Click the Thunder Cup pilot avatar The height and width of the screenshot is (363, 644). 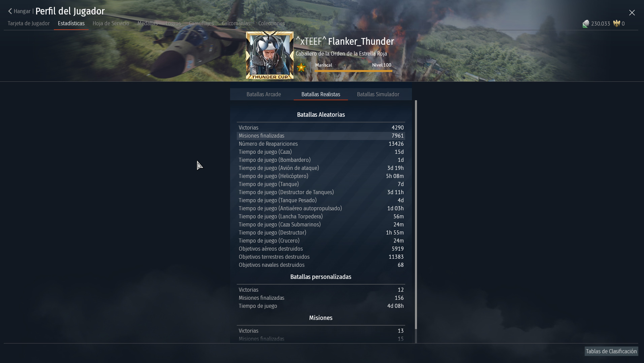[x=269, y=56]
